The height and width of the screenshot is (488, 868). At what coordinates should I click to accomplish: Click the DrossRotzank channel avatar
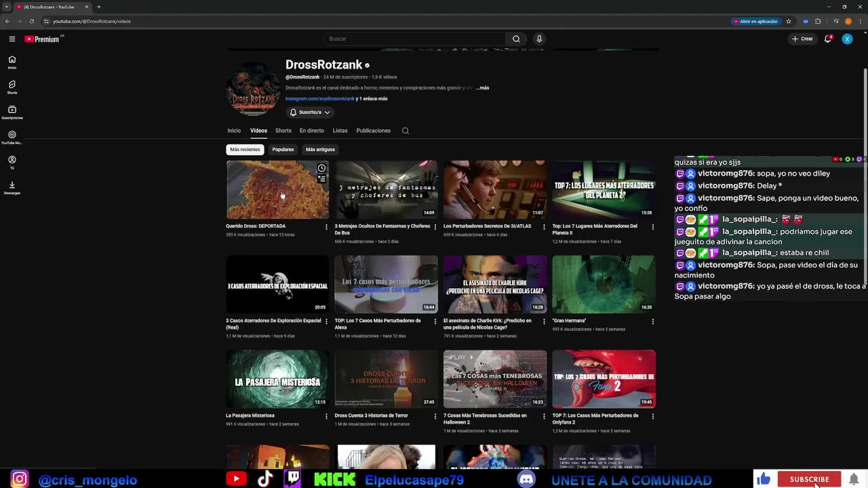click(253, 89)
